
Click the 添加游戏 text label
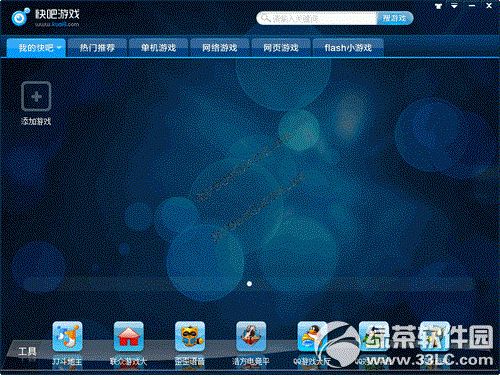pos(36,121)
